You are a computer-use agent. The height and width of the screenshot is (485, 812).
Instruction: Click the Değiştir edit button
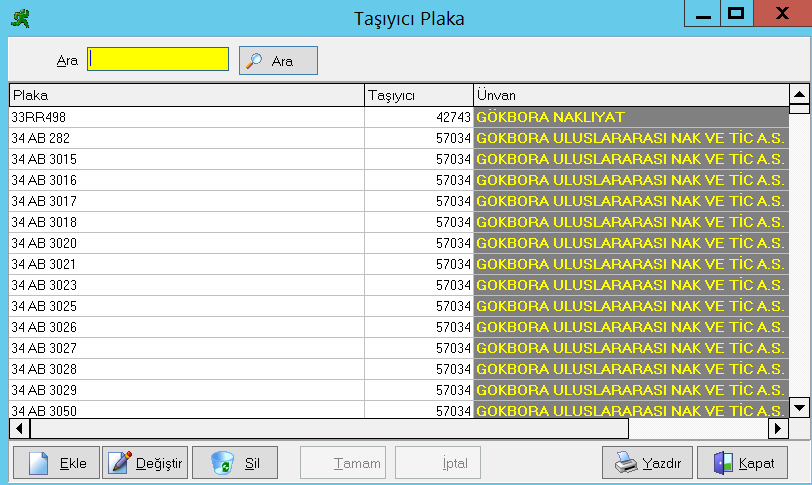click(145, 463)
